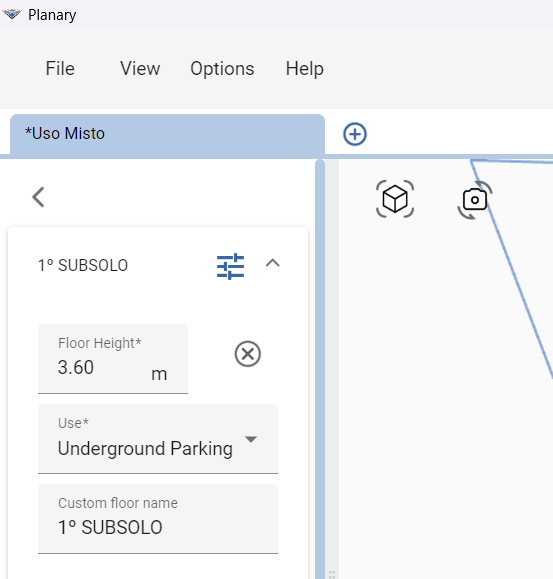Open the Help menu
This screenshot has width=553, height=579.
click(305, 69)
